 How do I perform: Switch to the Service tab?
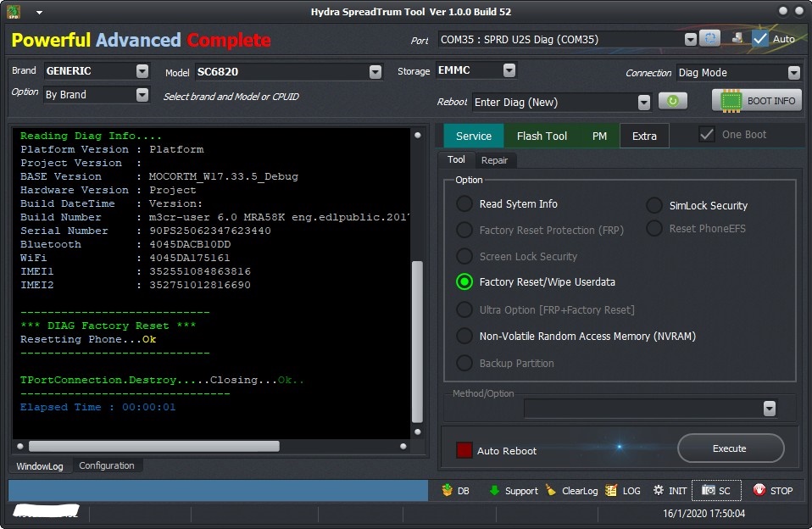pyautogui.click(x=473, y=136)
